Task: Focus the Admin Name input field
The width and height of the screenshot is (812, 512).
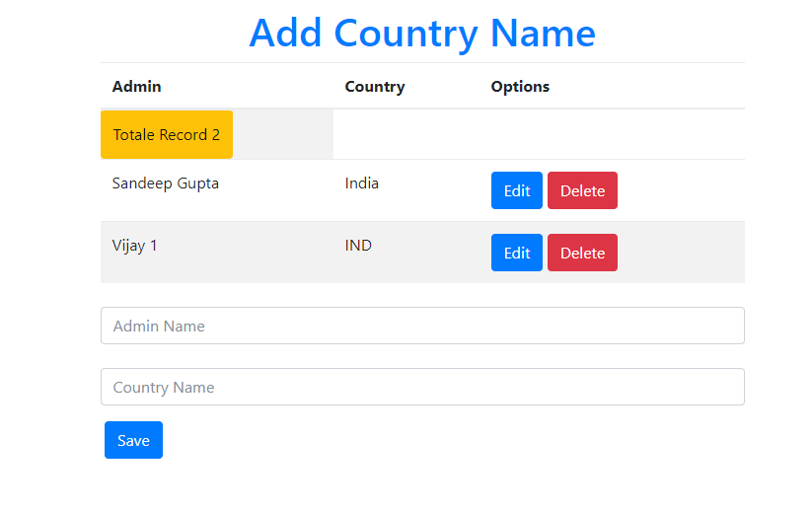Action: pos(422,326)
